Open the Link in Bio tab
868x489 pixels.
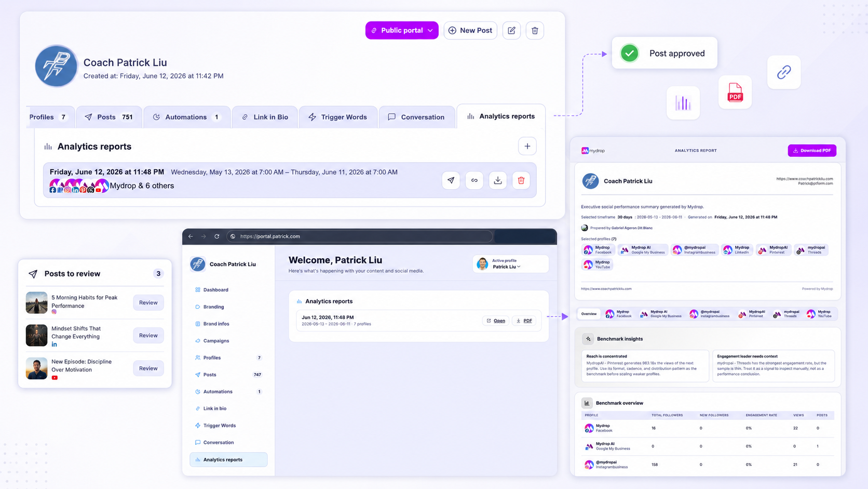tap(265, 117)
